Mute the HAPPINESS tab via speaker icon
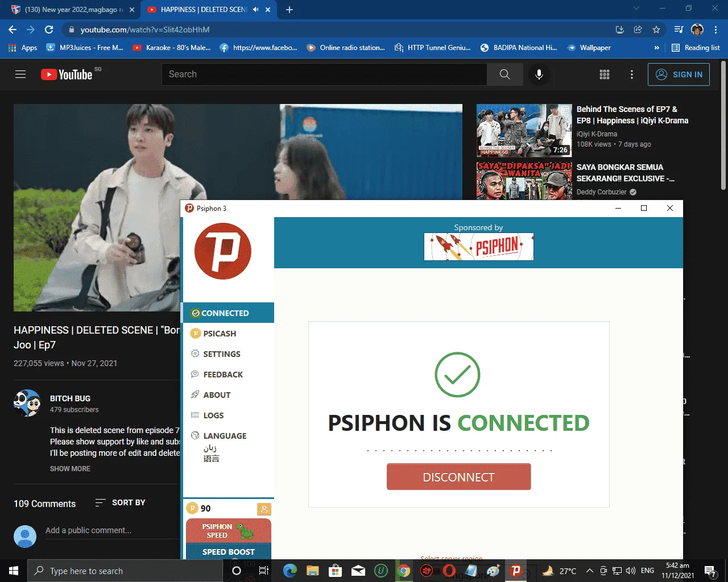728x582 pixels. click(x=255, y=10)
